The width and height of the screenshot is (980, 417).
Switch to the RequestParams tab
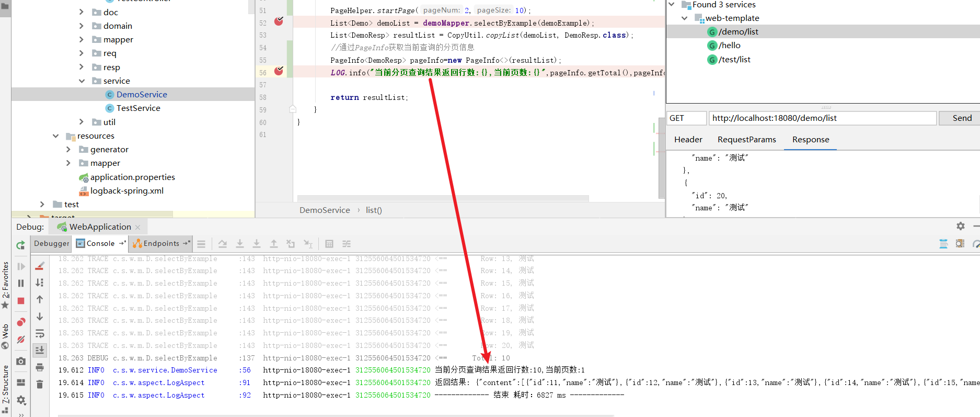point(746,140)
